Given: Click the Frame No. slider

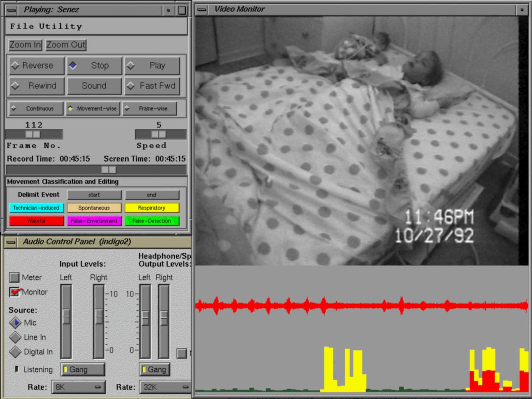Looking at the screenshot, I should click(33, 134).
